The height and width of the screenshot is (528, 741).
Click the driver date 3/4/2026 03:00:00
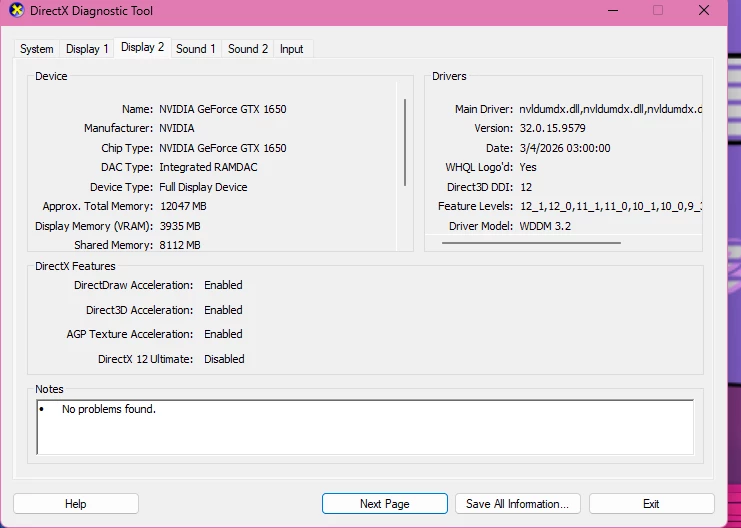pyautogui.click(x=565, y=148)
